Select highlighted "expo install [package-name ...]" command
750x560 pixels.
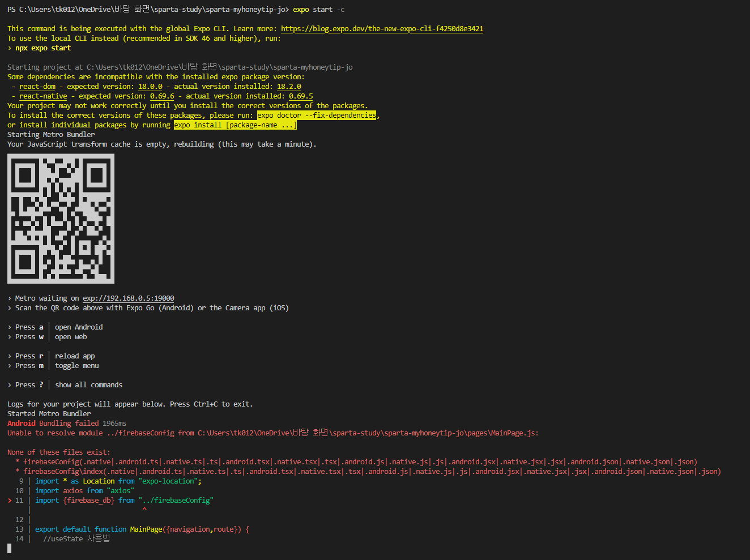(x=235, y=125)
